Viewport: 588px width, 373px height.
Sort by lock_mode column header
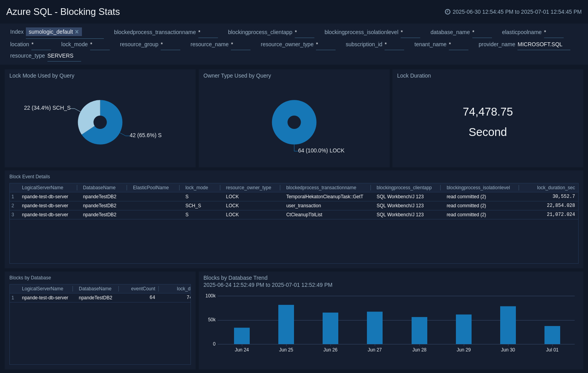[x=197, y=188]
